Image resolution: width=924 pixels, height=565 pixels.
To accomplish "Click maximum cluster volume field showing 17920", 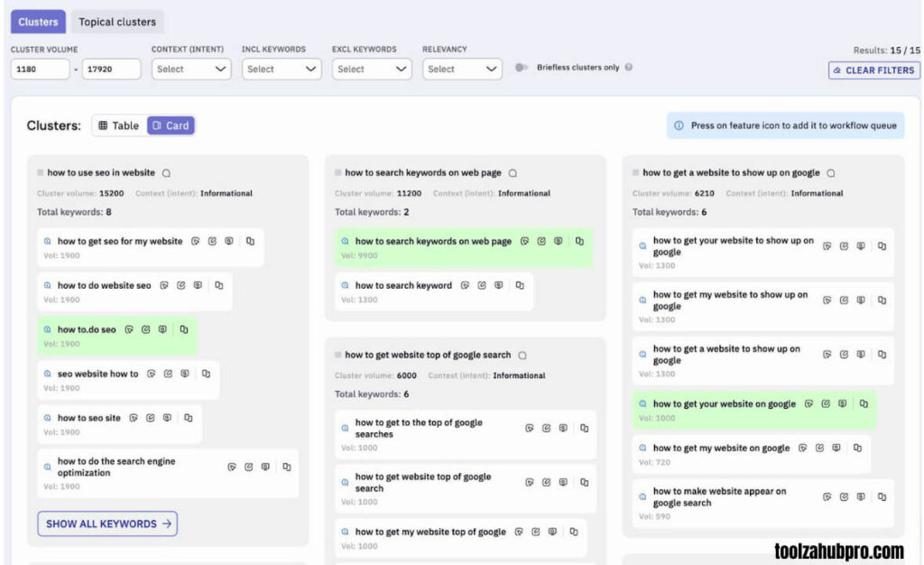I will click(x=111, y=69).
